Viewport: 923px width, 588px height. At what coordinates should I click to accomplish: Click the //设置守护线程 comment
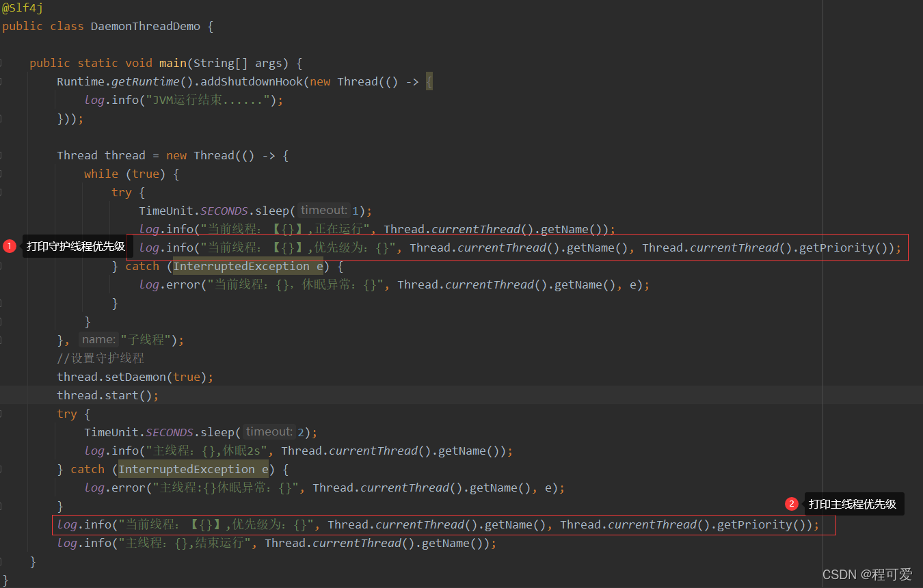101,358
